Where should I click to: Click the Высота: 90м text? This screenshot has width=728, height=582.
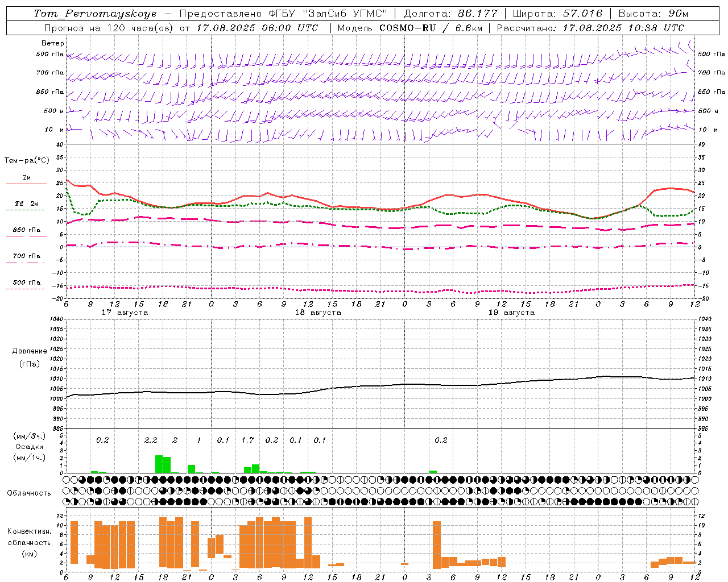(653, 14)
